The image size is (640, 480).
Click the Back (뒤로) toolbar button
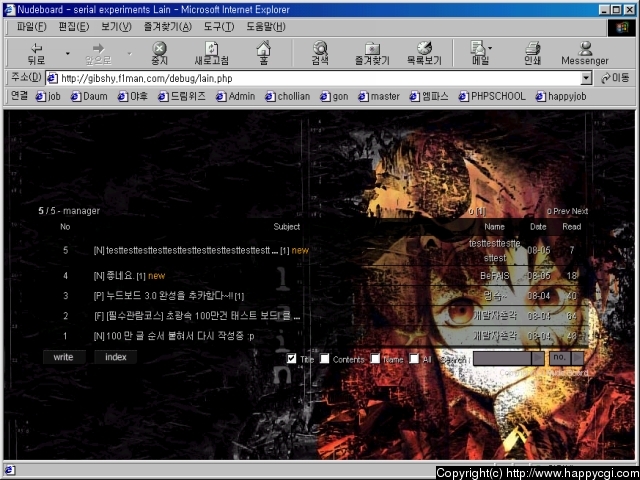36,54
